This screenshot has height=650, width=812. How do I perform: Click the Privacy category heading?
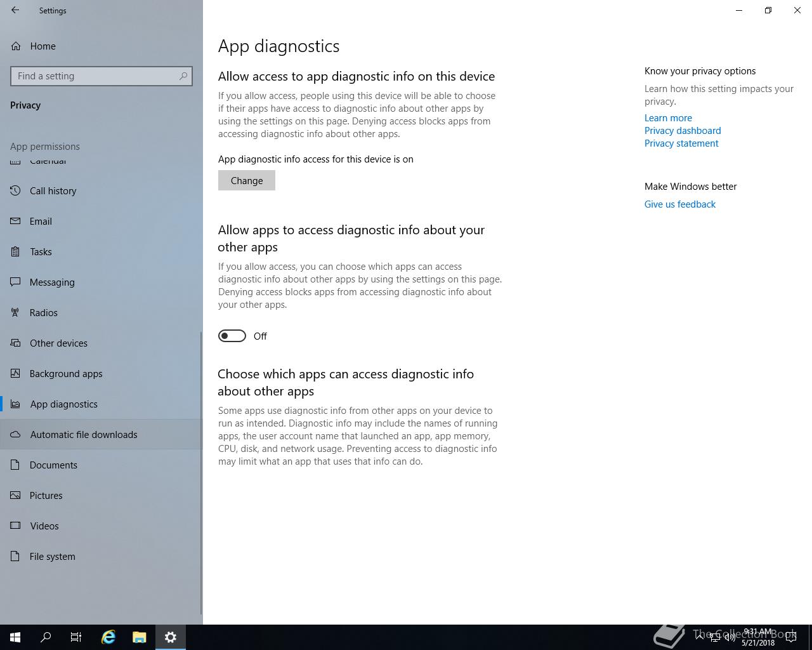point(25,105)
